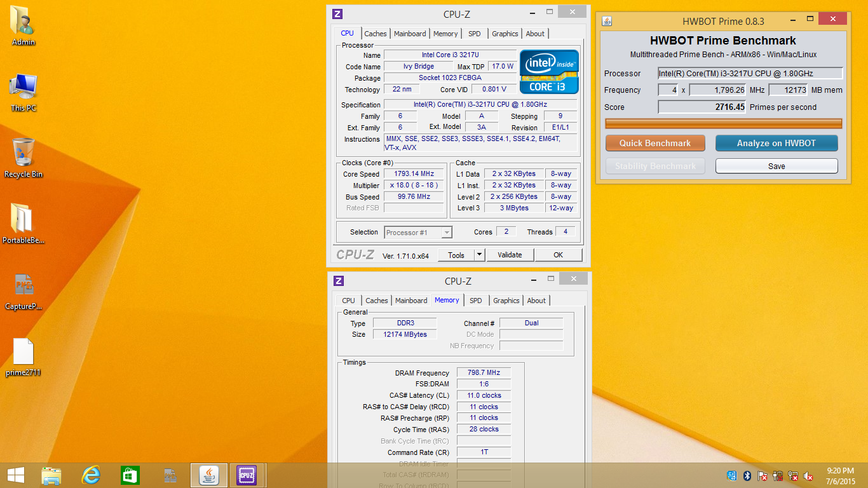Click the Validate button in CPU-Z
Viewport: 868px width, 488px height.
tap(510, 255)
